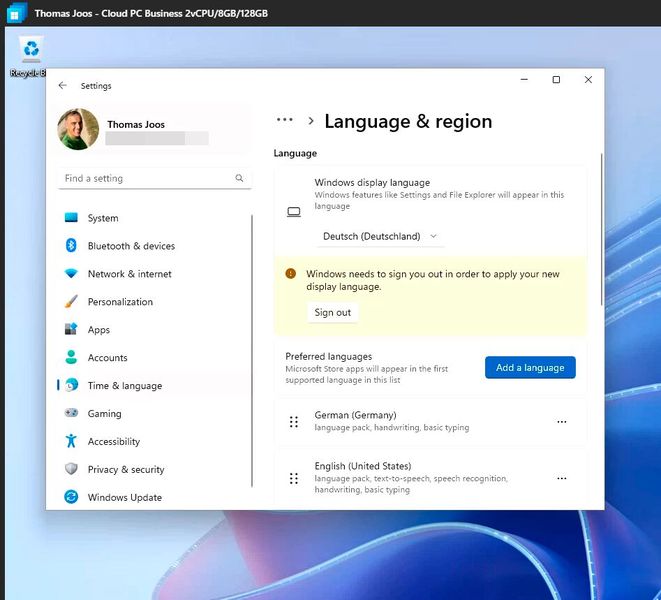Open the System settings icon
The width and height of the screenshot is (661, 600).
[x=71, y=218]
